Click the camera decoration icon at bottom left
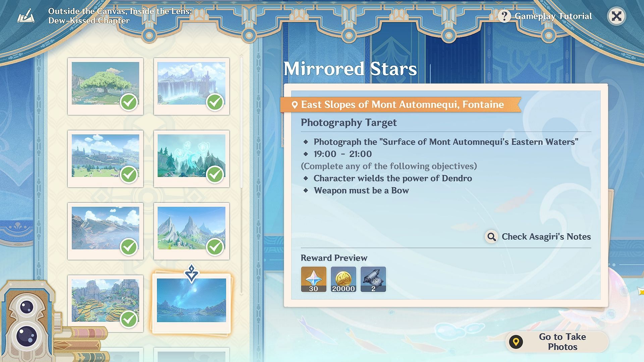Viewport: 644px width, 362px height. point(28,322)
